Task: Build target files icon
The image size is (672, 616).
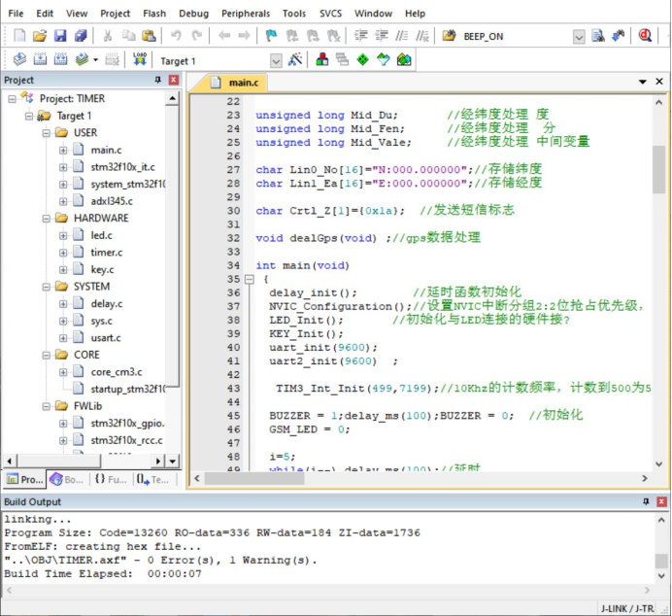Action: [40, 59]
